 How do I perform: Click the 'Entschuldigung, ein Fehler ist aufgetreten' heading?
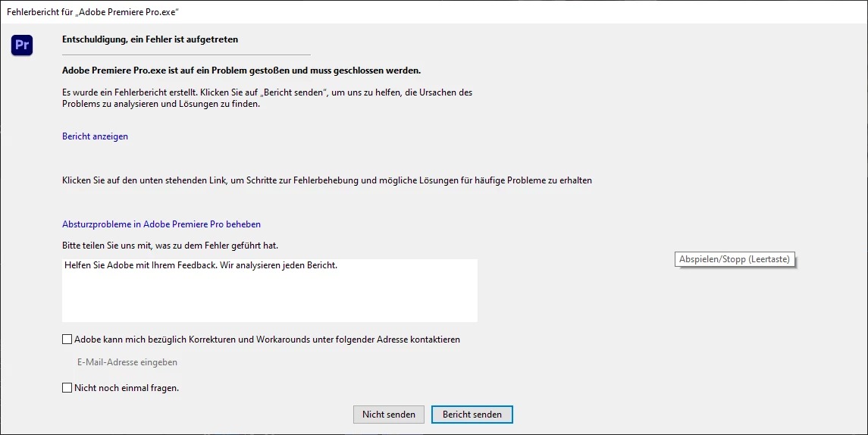click(x=150, y=39)
